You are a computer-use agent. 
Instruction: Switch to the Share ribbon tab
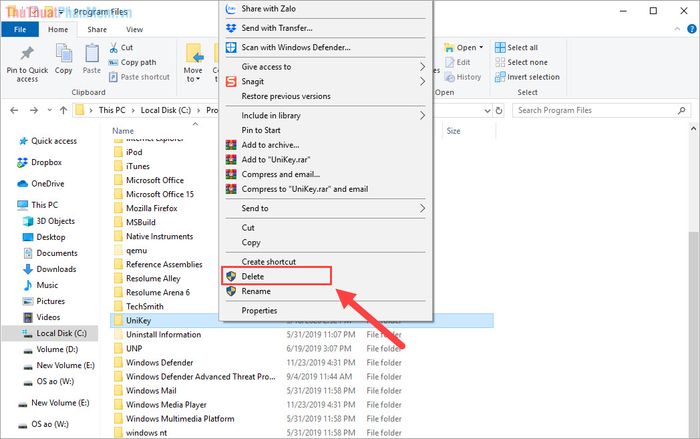pos(97,29)
